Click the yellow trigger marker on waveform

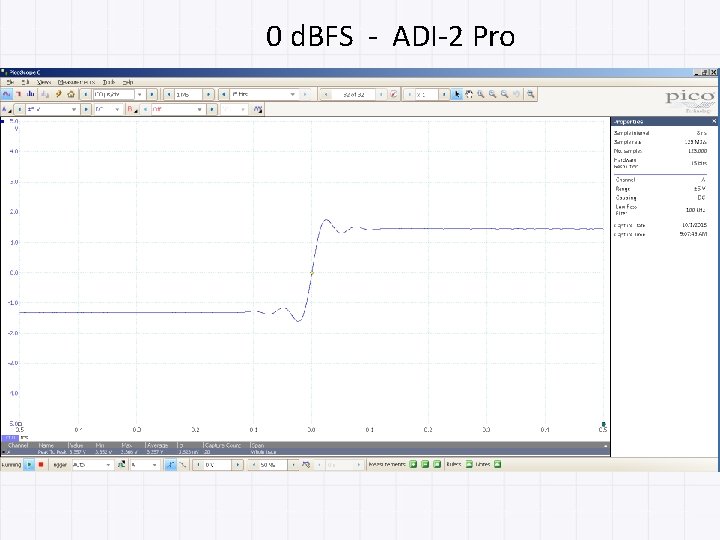pyautogui.click(x=312, y=273)
